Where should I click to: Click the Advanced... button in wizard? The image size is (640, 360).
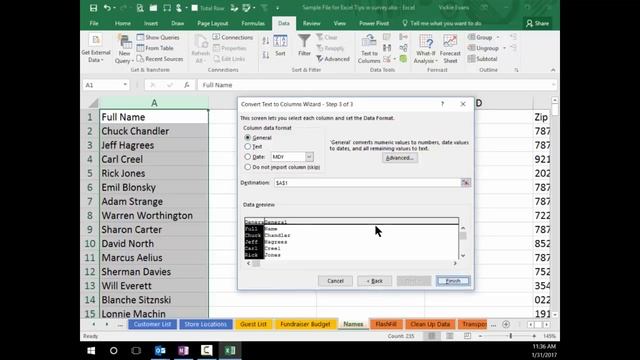click(400, 158)
